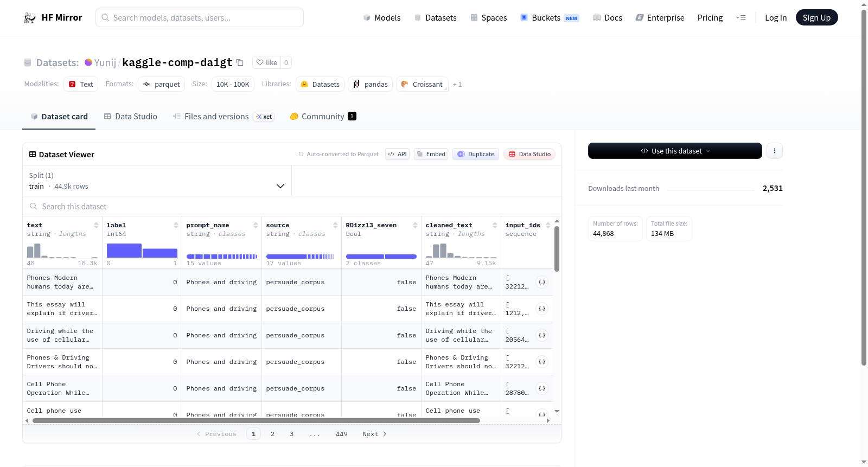The image size is (868, 467).
Task: Expand the input_ids cell in Driving while the row
Action: click(x=541, y=335)
